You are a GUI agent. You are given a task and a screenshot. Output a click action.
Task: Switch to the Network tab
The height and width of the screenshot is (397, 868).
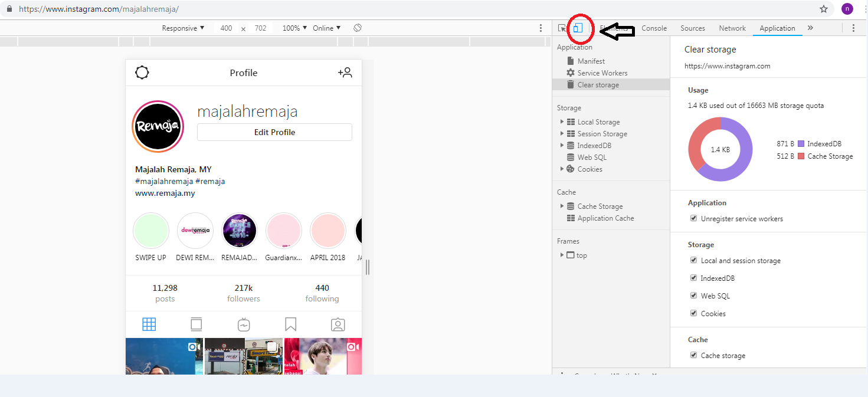(732, 28)
